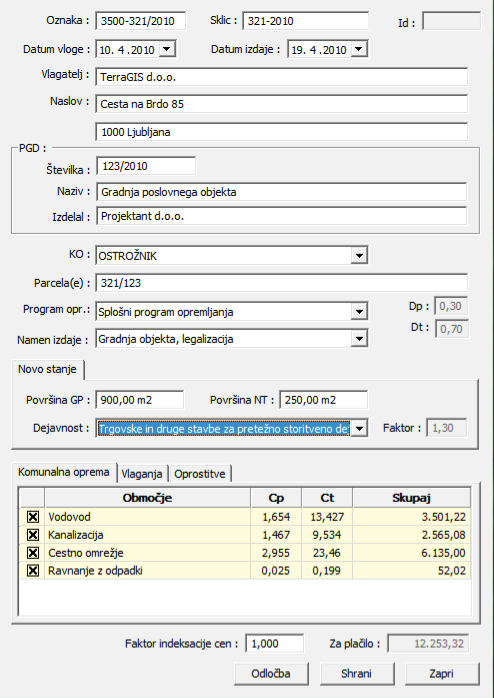The height and width of the screenshot is (698, 494).
Task: Click the Shrani button
Action: click(356, 674)
